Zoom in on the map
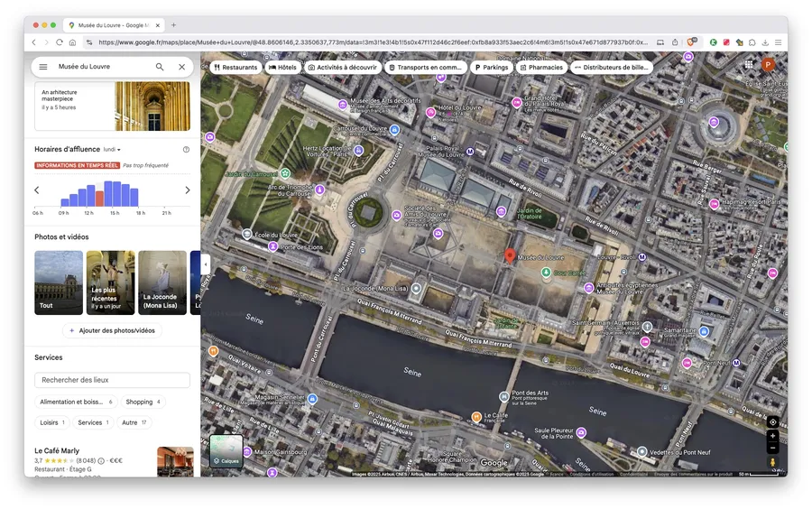 772,436
